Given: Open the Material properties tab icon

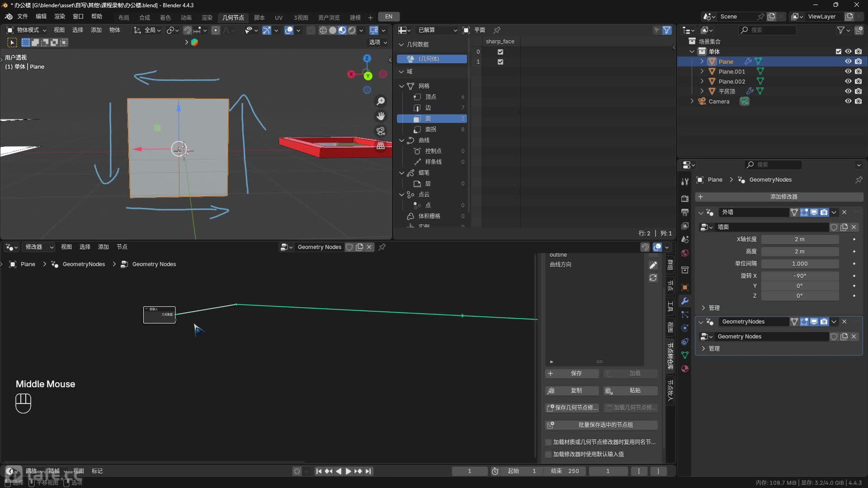Looking at the screenshot, I should [x=685, y=369].
